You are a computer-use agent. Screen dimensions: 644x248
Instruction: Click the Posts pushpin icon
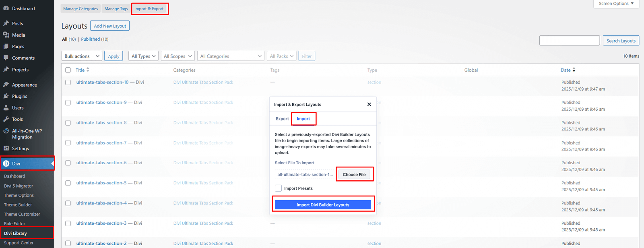tap(6, 23)
